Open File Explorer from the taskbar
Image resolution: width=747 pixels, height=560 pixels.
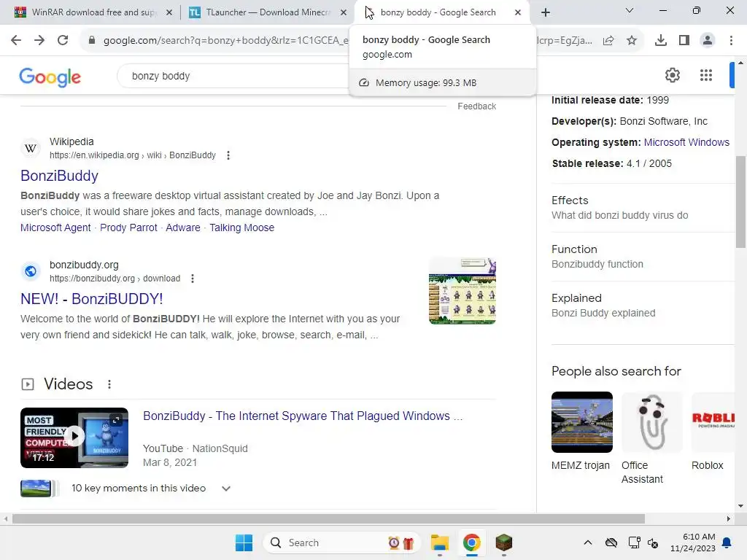tap(439, 542)
